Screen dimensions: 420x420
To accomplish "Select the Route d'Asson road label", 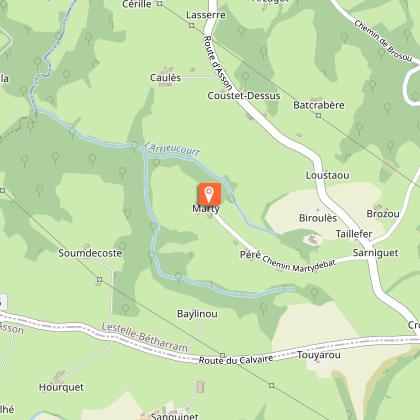I will [x=217, y=63].
